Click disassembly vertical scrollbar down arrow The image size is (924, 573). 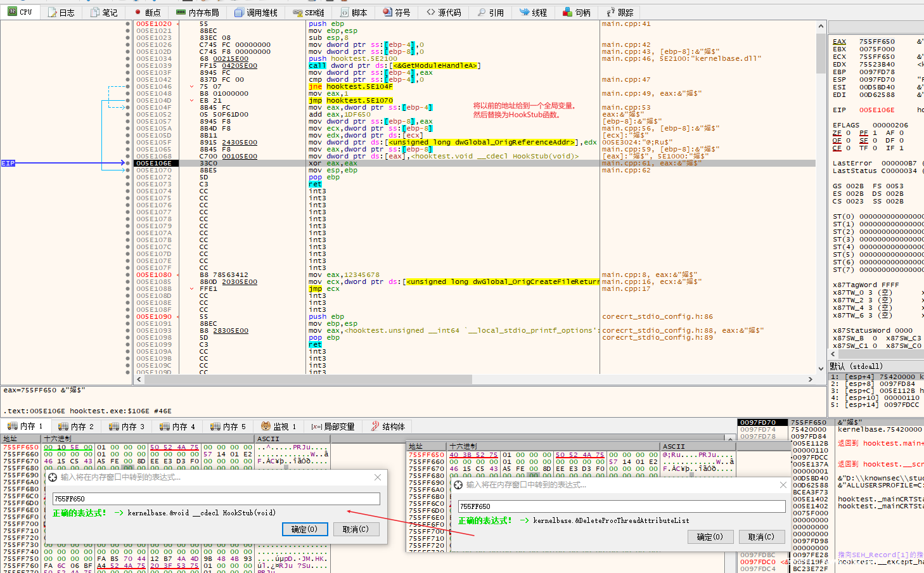[821, 368]
